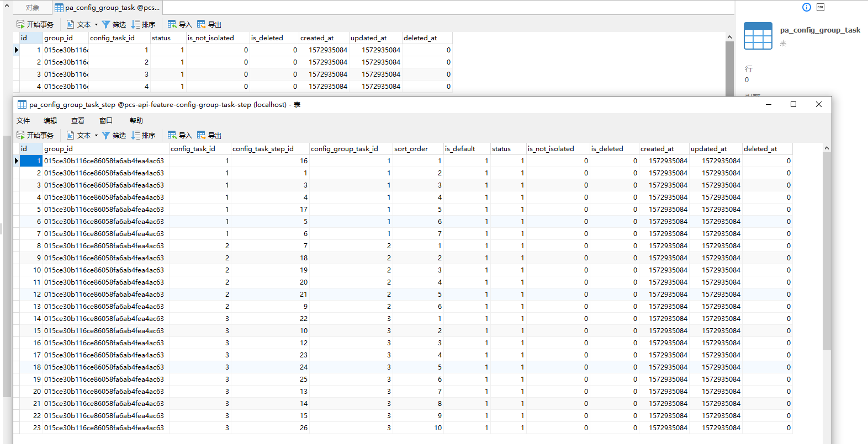Open the 查看 menu
This screenshot has height=444, width=868.
pos(78,120)
